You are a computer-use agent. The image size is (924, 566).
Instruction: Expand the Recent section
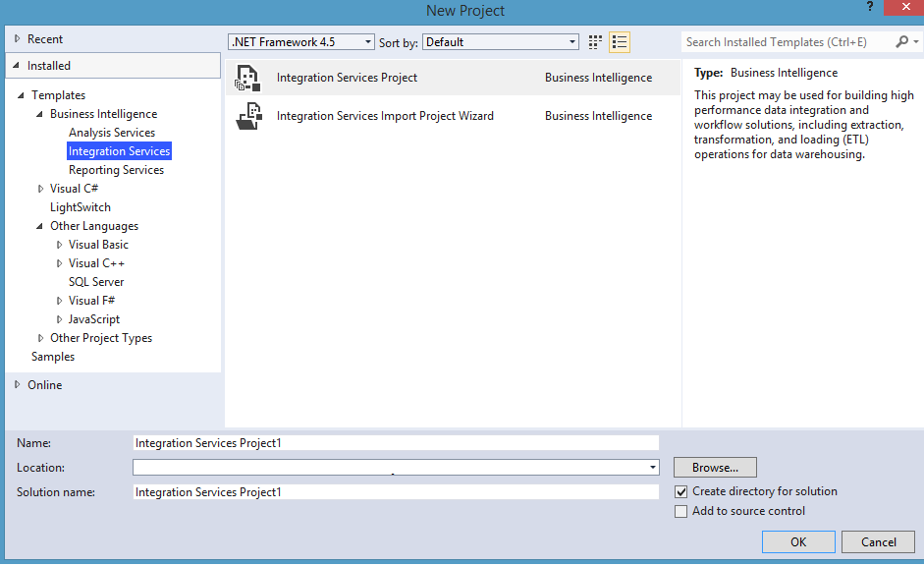click(x=18, y=39)
